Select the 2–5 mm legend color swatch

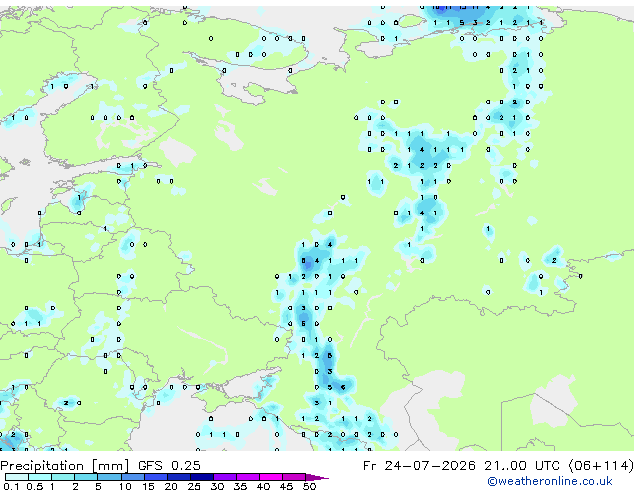point(86,477)
